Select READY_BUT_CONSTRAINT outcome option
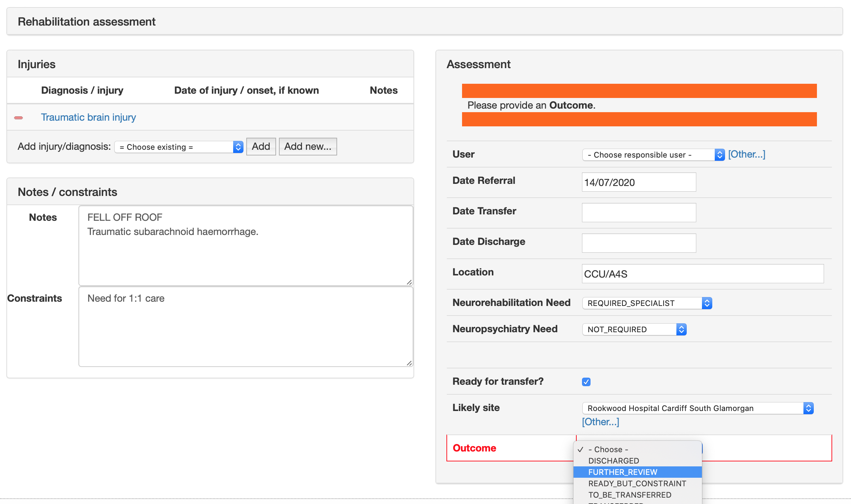 [637, 483]
